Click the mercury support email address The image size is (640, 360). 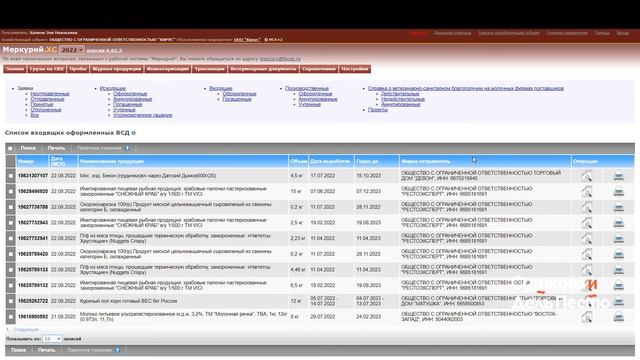coord(280,59)
